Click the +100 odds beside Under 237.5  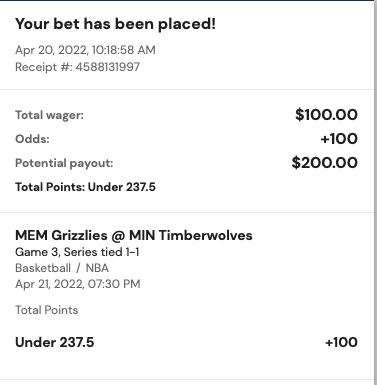coord(341,342)
